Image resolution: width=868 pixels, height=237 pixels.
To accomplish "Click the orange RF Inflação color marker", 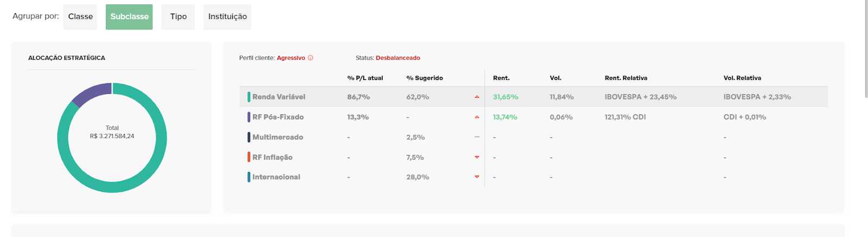I will (249, 157).
